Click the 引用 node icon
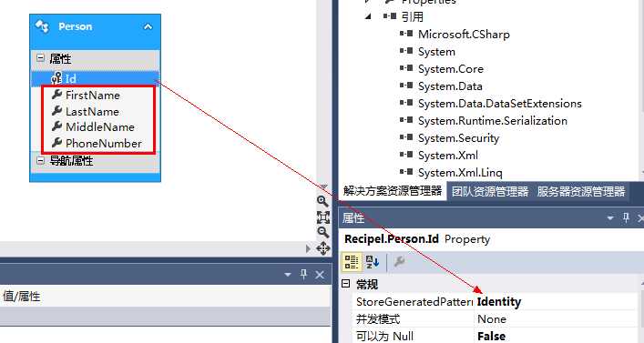644x343 pixels. point(390,16)
